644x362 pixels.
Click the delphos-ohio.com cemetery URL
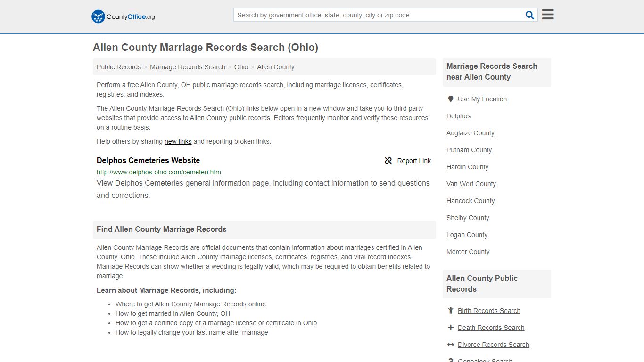click(x=159, y=172)
